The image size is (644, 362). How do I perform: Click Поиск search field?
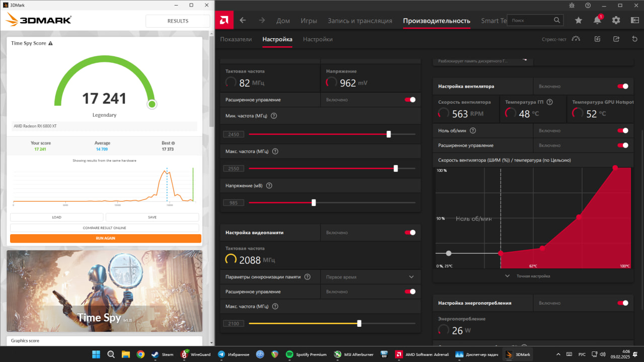pyautogui.click(x=534, y=20)
